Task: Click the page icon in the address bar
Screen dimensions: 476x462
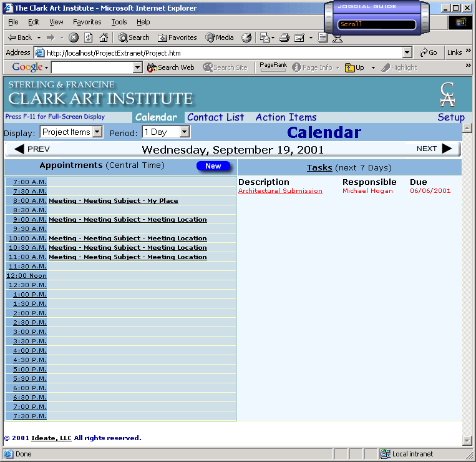Action: 39,52
